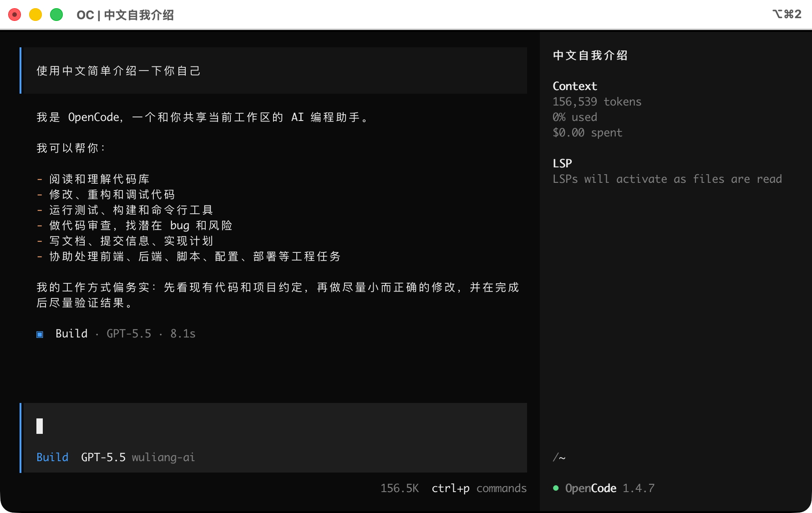
Task: Click the wuliang-ai provider name
Action: click(x=163, y=457)
